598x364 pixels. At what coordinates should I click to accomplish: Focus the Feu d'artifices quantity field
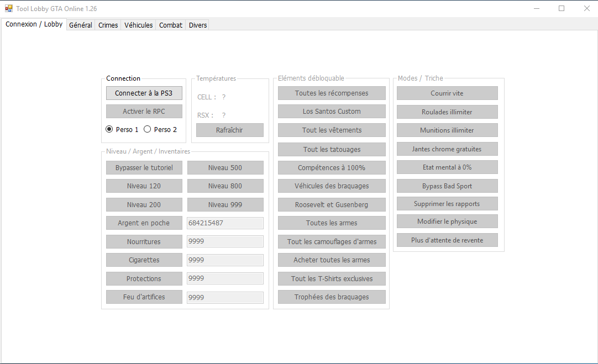click(x=225, y=297)
